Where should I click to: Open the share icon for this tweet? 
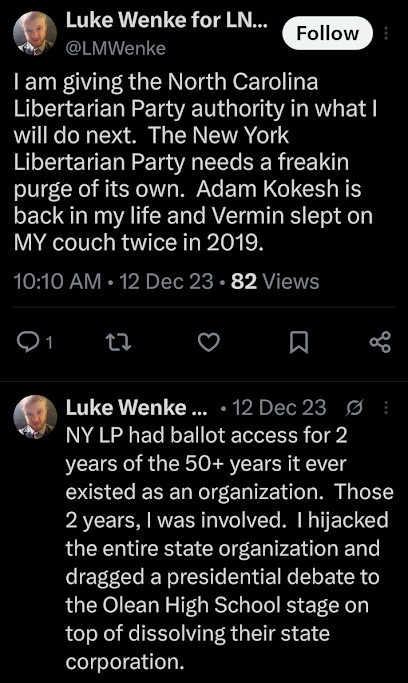(380, 342)
